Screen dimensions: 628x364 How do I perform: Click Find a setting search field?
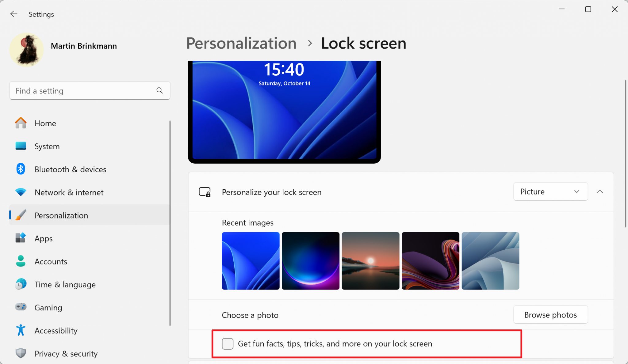coord(89,91)
